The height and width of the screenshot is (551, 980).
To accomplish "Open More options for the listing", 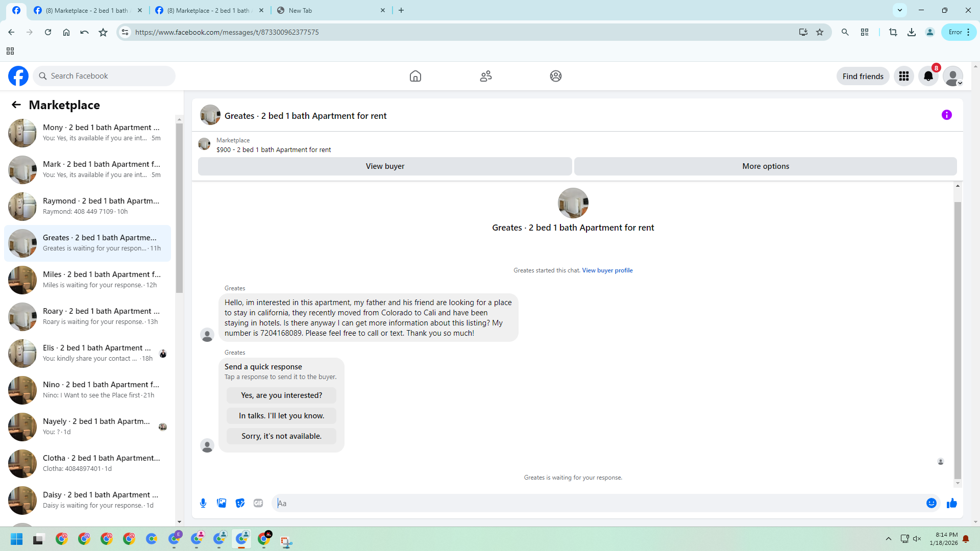I will pyautogui.click(x=765, y=166).
